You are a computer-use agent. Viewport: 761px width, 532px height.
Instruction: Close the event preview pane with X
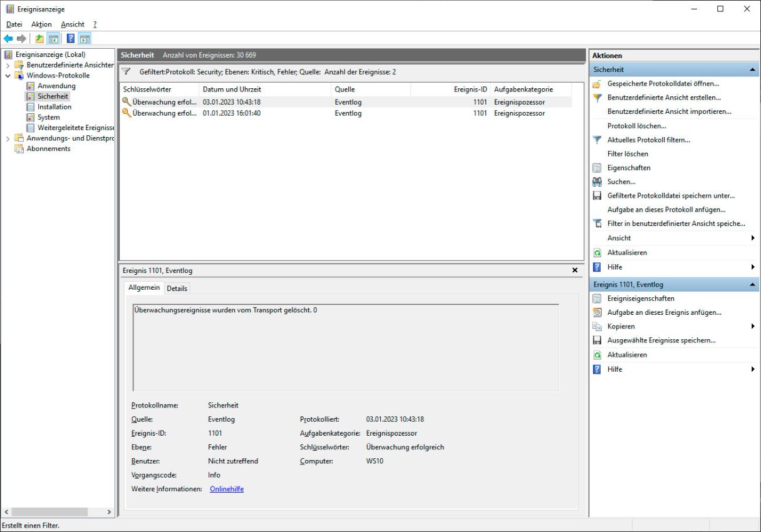tap(575, 270)
